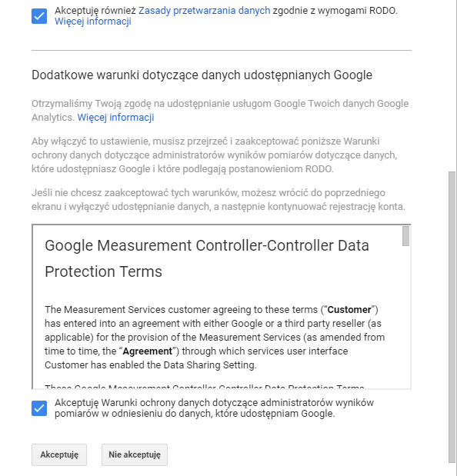Click the Google Measurement Controller-Controller terms heading
457x476 pixels.
(207, 258)
